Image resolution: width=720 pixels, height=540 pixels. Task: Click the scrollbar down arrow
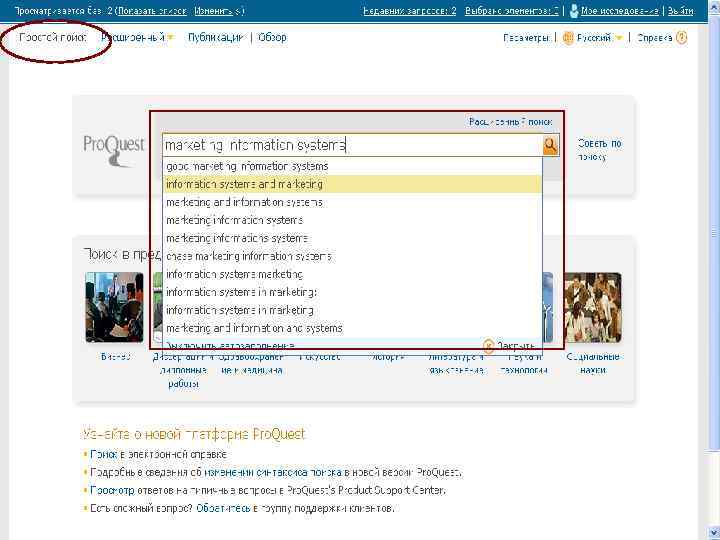(714, 533)
